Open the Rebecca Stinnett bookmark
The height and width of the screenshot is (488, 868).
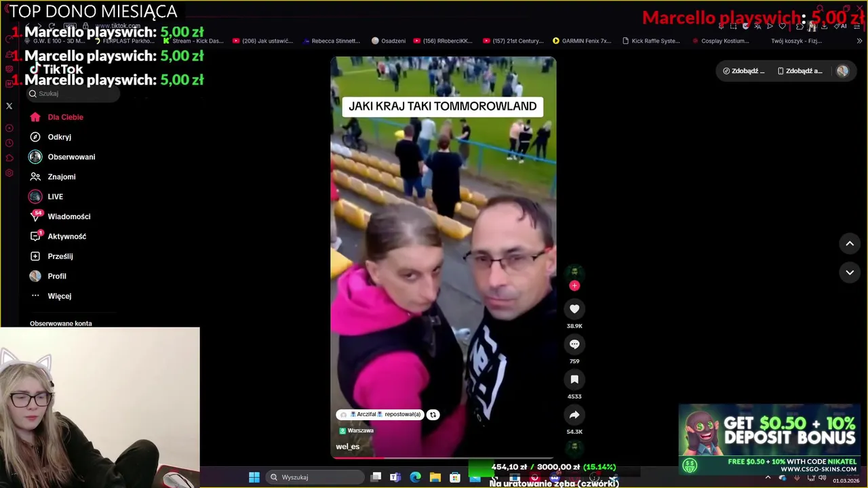[332, 41]
